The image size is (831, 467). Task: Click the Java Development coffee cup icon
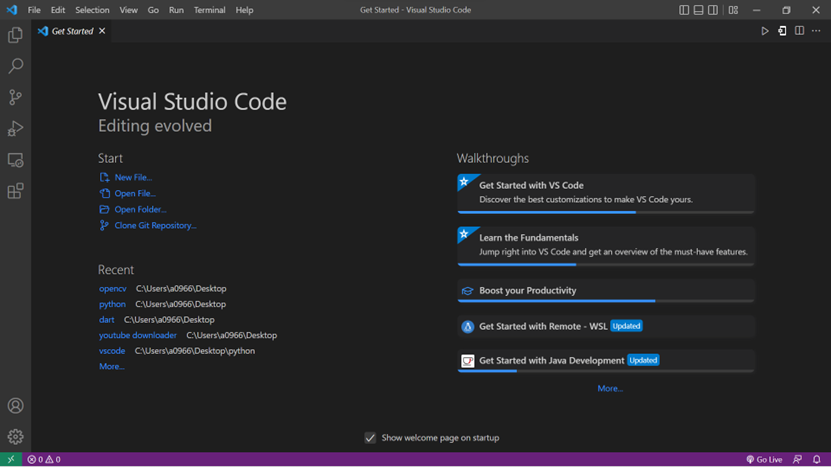coord(467,361)
